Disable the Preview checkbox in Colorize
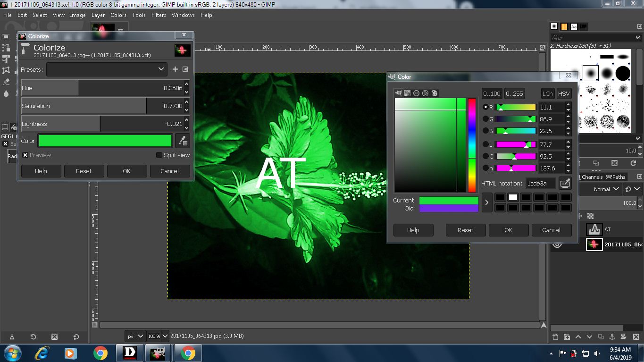This screenshot has width=644, height=362. tap(25, 155)
